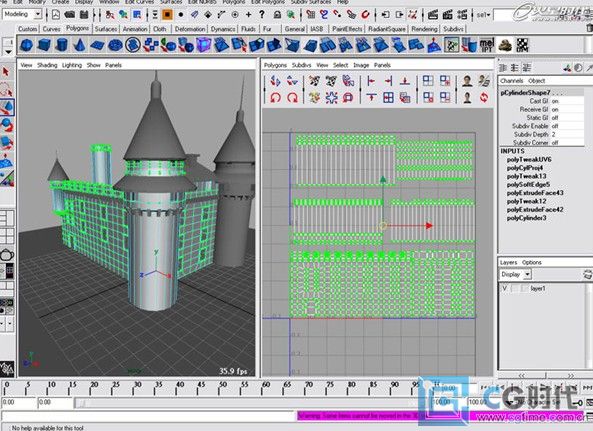
Task: Toggle the highlighted orange component mode button
Action: (167, 15)
